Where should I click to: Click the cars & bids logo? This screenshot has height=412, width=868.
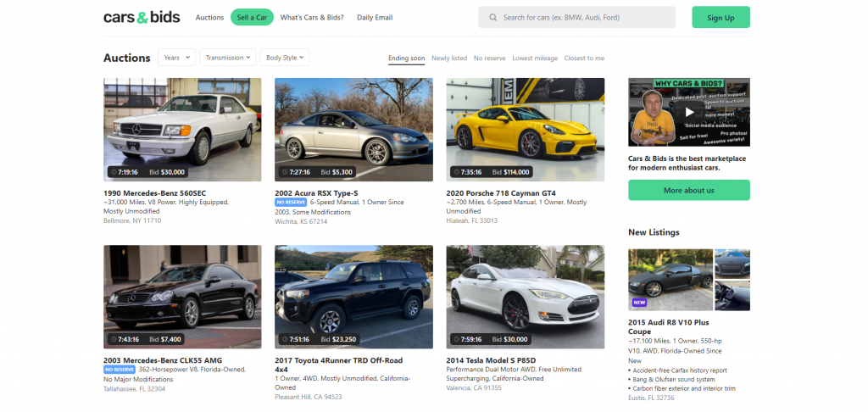point(142,17)
